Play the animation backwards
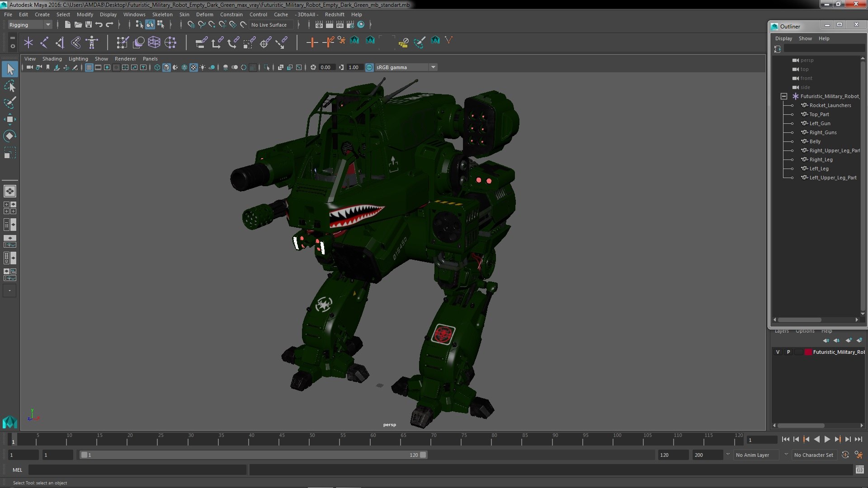Viewport: 868px width, 488px height. [816, 439]
